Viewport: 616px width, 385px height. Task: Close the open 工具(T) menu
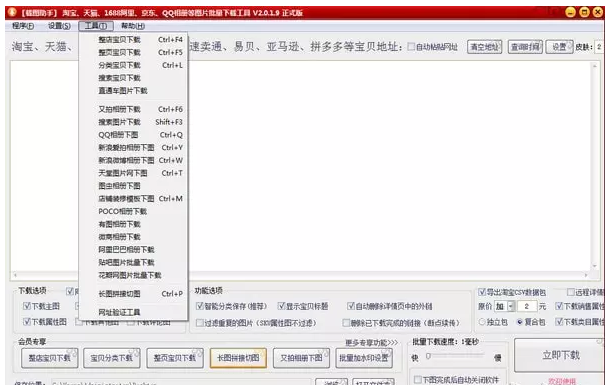click(96, 26)
